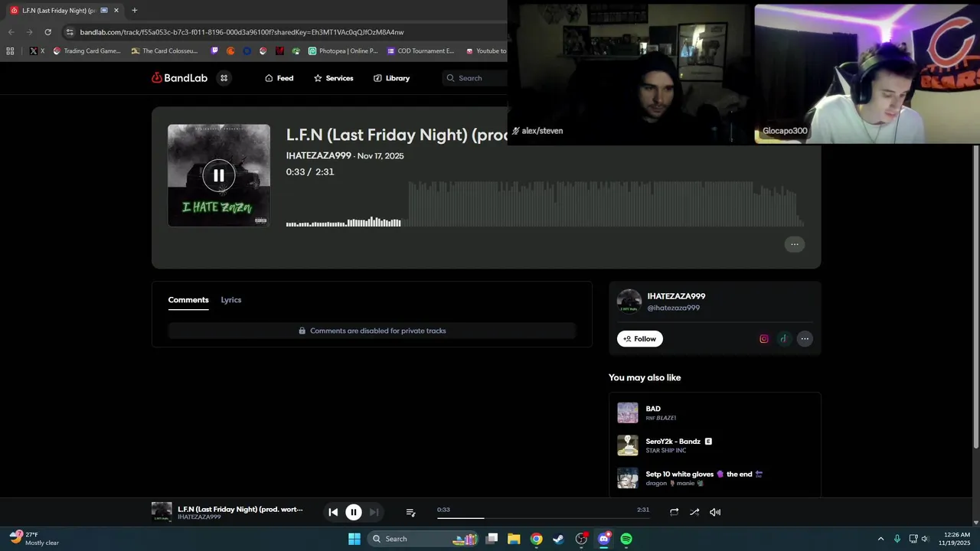
Task: Open Chrome apps grid in bookmarks bar
Action: [x=10, y=51]
